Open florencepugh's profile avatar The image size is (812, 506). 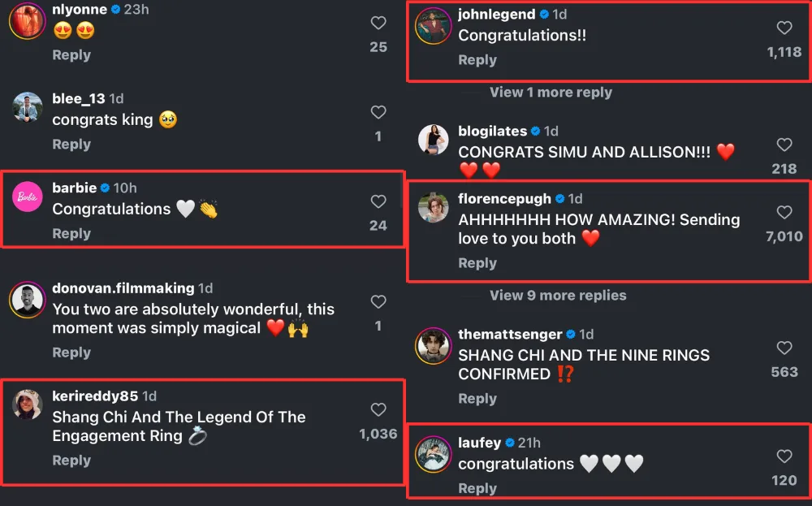pyautogui.click(x=434, y=209)
